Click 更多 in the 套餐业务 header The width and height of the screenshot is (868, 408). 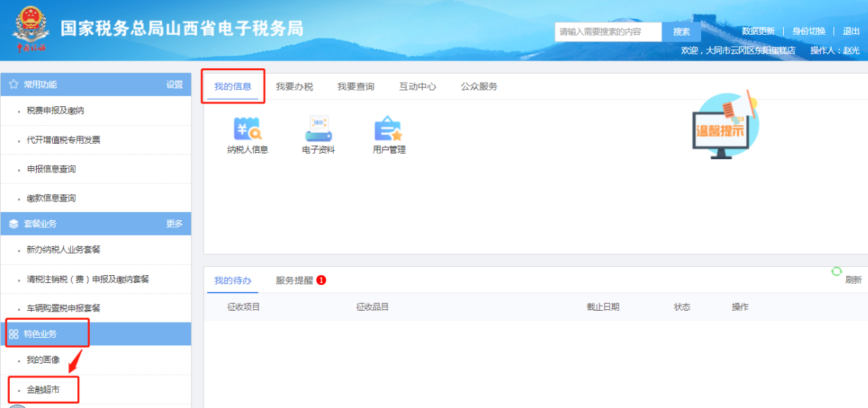[x=175, y=224]
